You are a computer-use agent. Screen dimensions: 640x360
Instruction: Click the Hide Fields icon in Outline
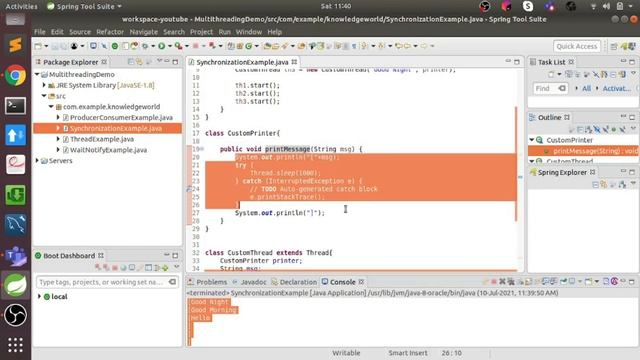coord(597,129)
